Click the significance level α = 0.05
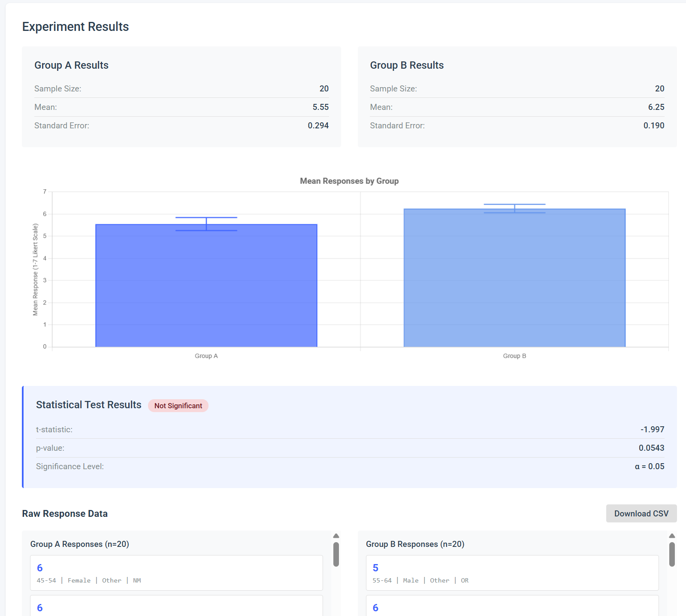The width and height of the screenshot is (686, 616). coord(650,466)
